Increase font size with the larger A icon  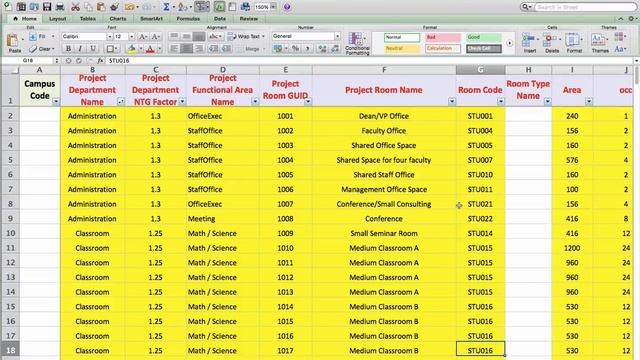[142, 37]
